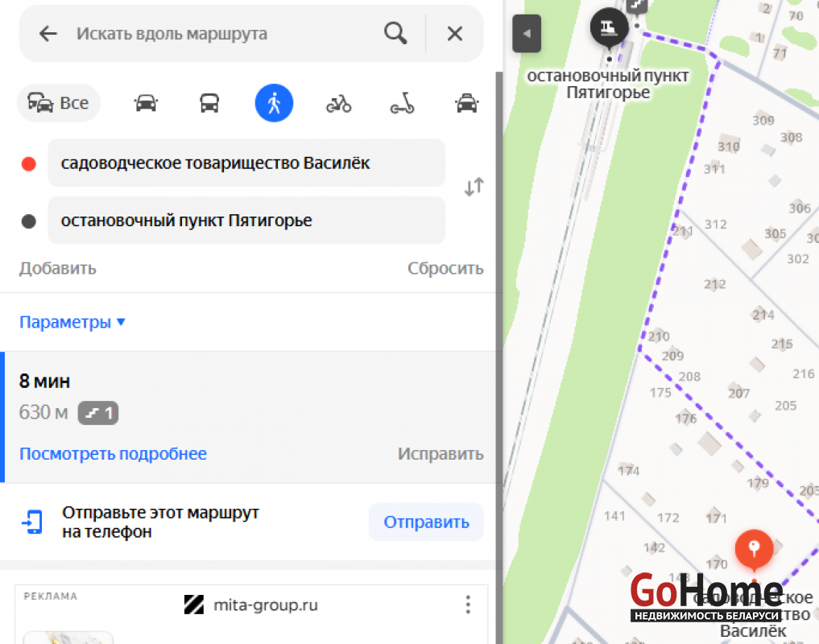This screenshot has height=644, width=819.
Task: Select the bicycle route mode
Action: [x=338, y=103]
